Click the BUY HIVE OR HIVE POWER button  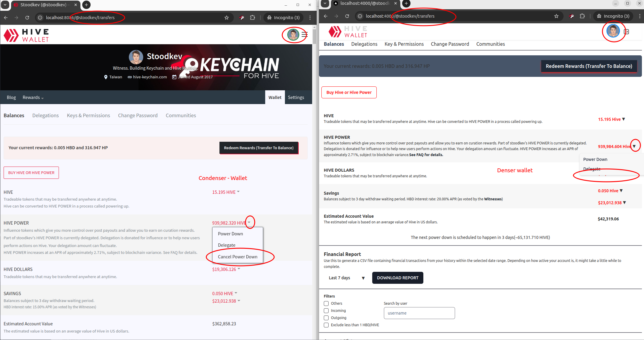pos(31,173)
